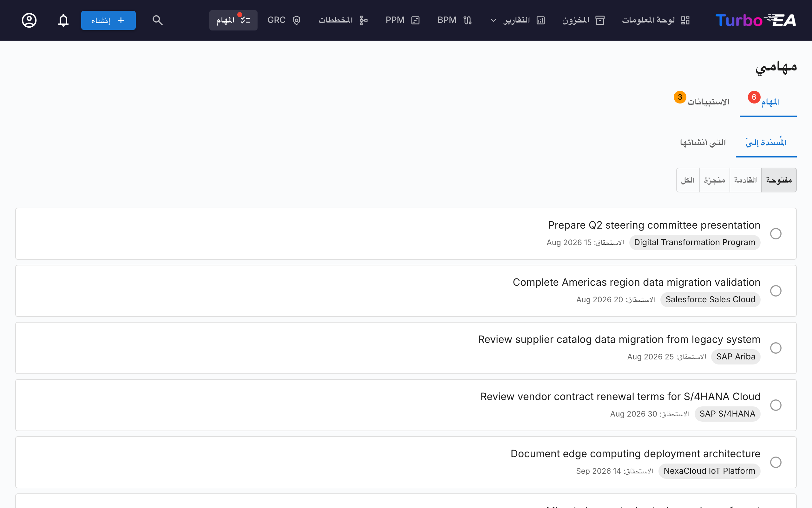Open the notifications bell
Image resolution: width=812 pixels, height=508 pixels.
[x=63, y=20]
